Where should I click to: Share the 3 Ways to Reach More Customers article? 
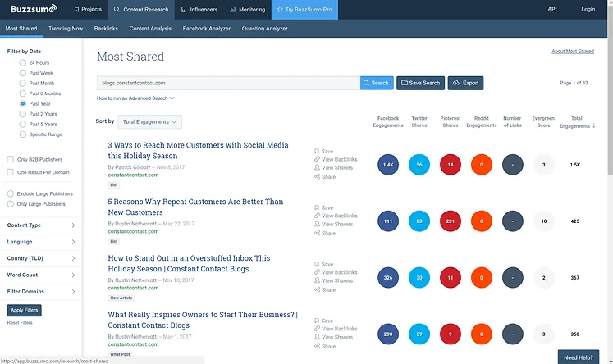pyautogui.click(x=325, y=176)
